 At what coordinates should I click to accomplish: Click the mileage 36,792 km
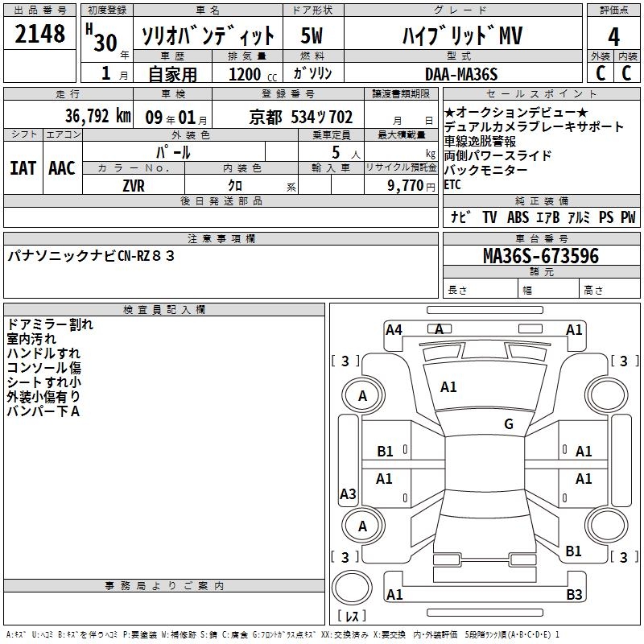[x=98, y=116]
